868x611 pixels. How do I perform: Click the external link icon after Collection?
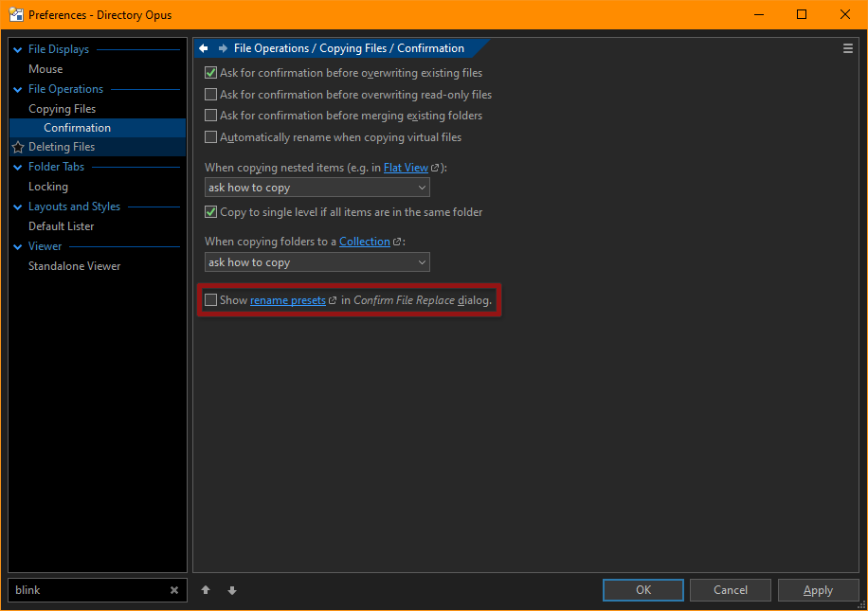tap(396, 242)
